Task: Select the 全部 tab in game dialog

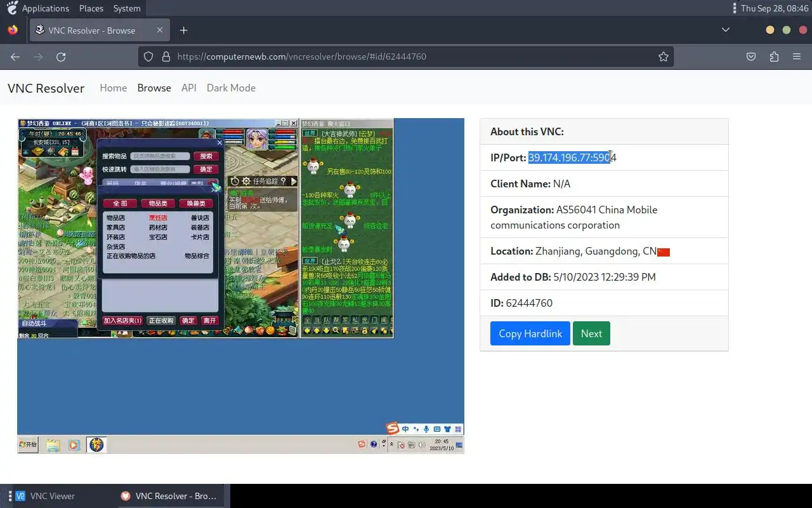Action: [120, 203]
